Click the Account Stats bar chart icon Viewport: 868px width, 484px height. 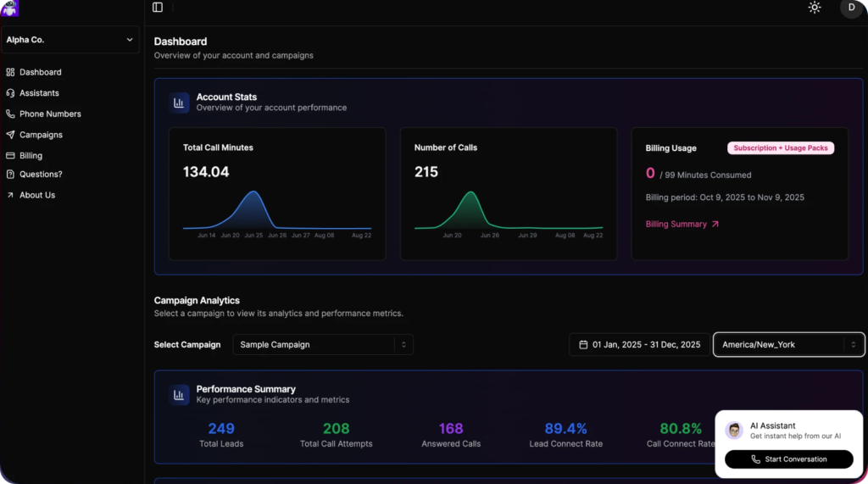coord(179,103)
